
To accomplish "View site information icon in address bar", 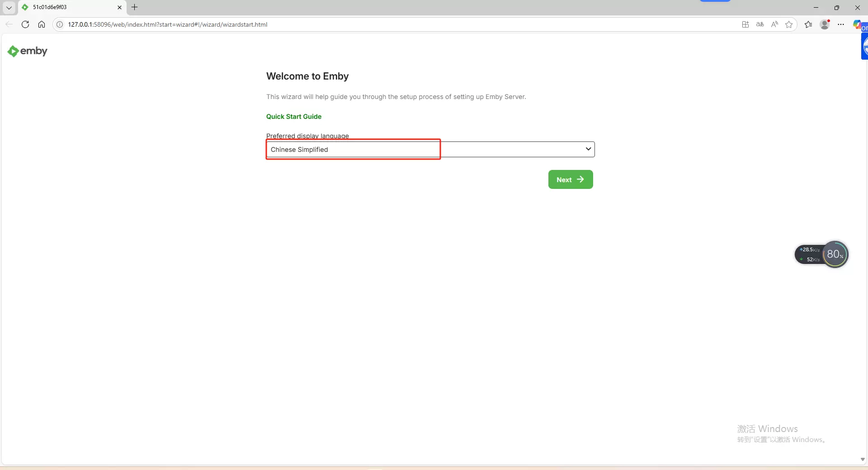I will [60, 24].
